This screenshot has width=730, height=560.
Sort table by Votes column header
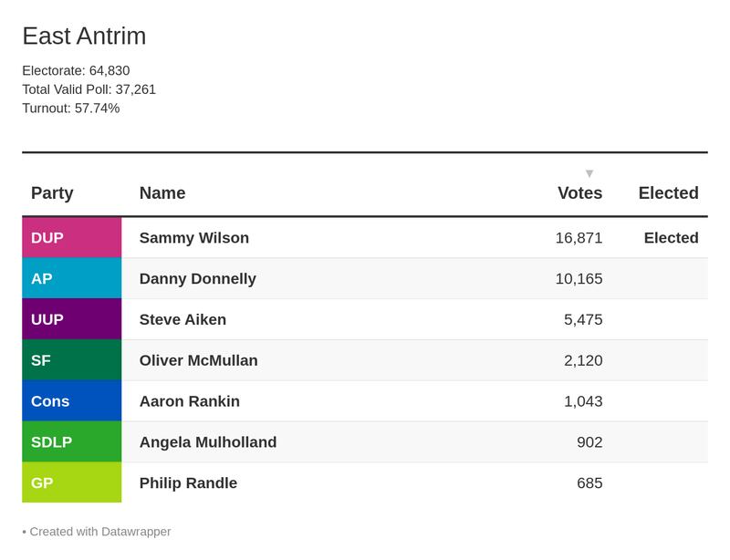coord(579,193)
